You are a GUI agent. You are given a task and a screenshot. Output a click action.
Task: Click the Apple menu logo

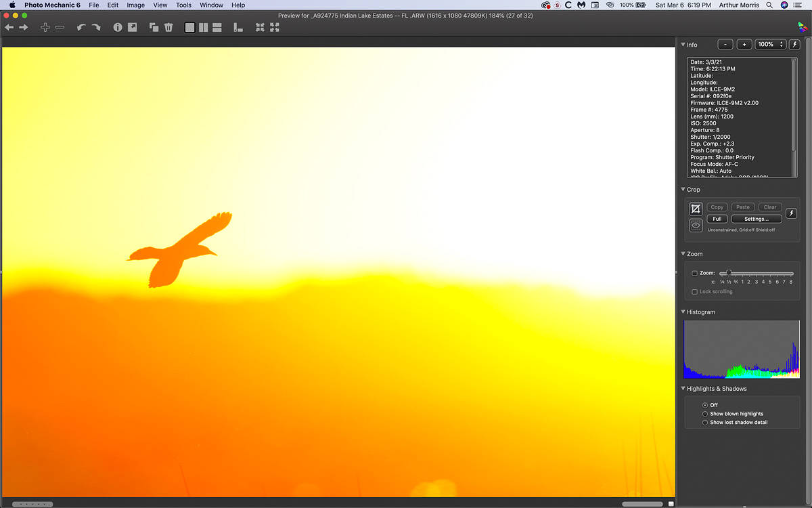[x=12, y=5]
